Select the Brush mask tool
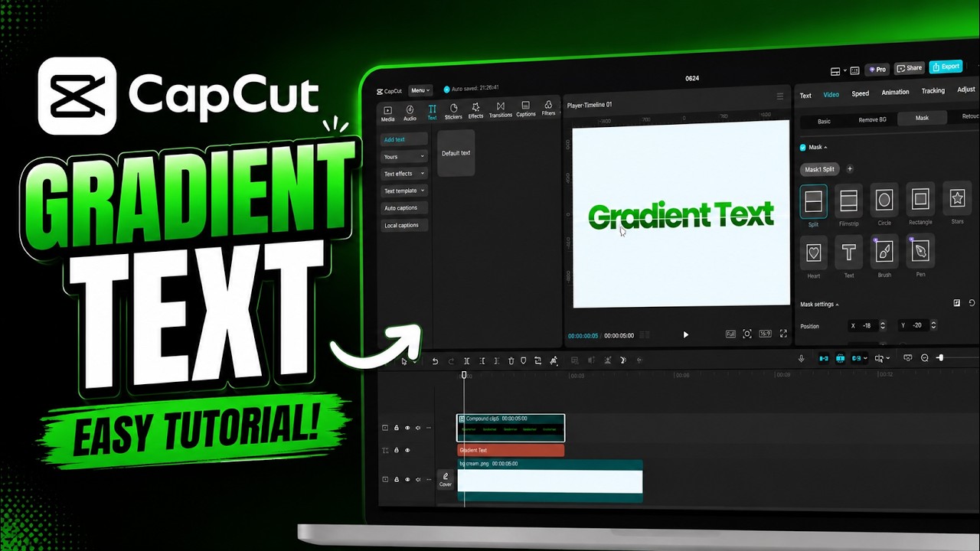This screenshot has height=551, width=980. click(884, 251)
